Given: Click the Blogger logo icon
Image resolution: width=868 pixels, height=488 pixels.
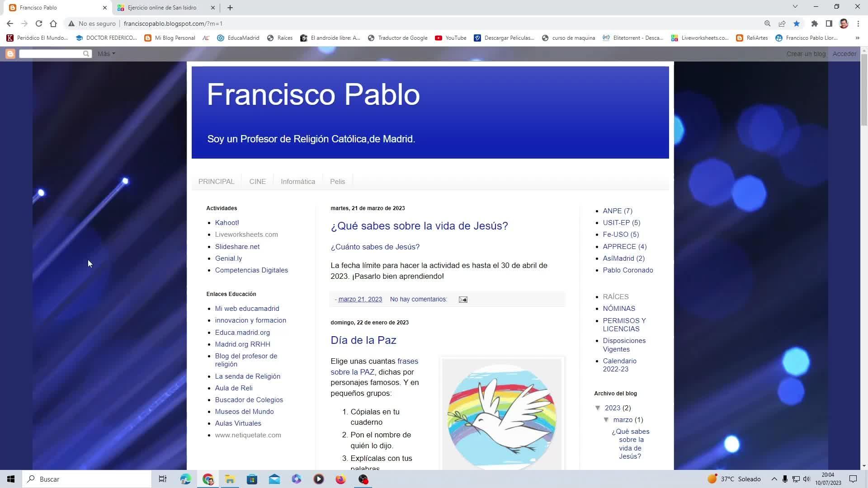Looking at the screenshot, I should [10, 54].
